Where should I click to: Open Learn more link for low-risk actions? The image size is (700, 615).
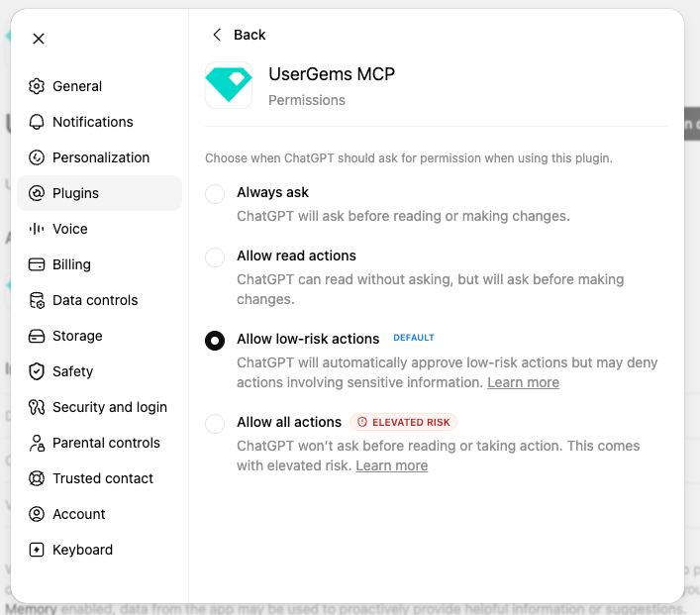click(523, 382)
